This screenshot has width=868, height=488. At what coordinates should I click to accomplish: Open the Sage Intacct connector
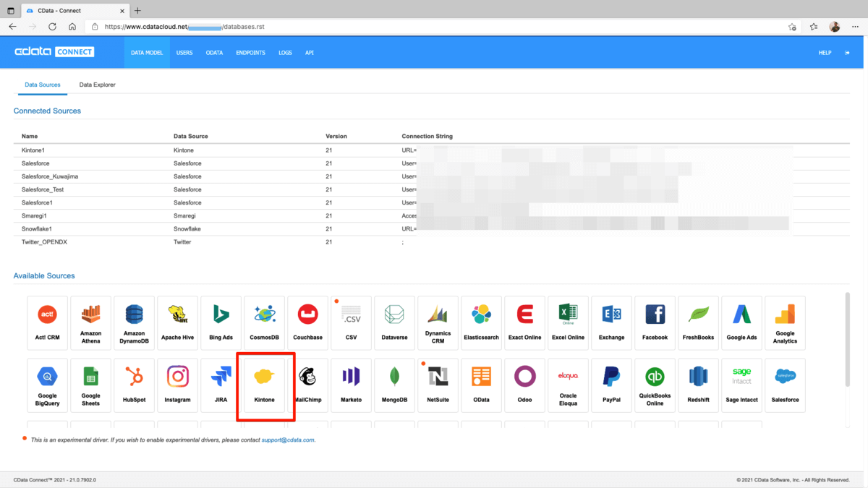click(x=742, y=385)
